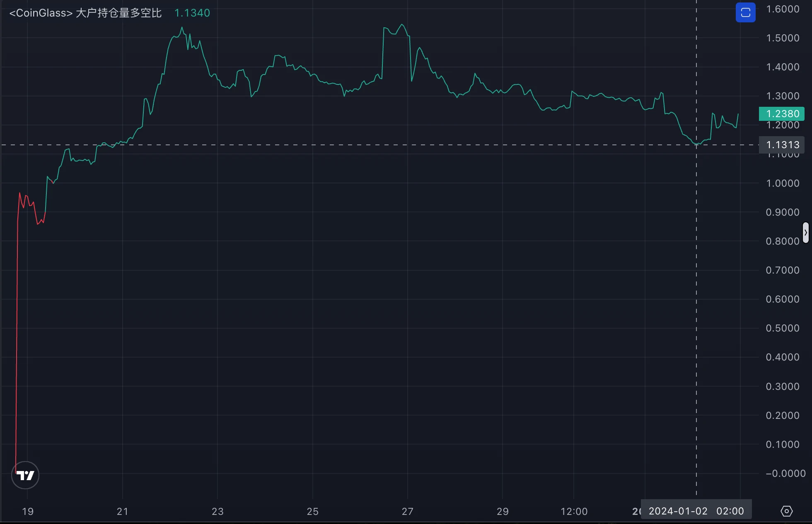Click the 1.0000 price scale label

click(783, 183)
